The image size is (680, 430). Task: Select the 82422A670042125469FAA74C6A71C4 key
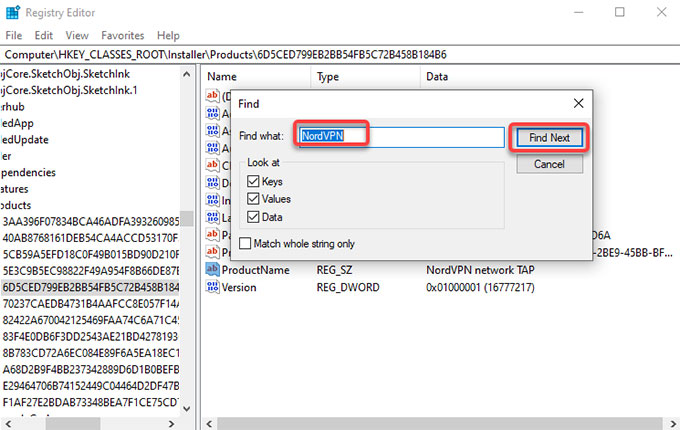coord(91,320)
